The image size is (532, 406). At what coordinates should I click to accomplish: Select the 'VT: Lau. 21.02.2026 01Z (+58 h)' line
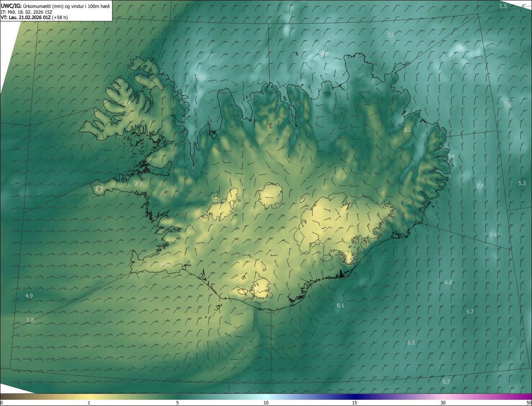(34, 17)
